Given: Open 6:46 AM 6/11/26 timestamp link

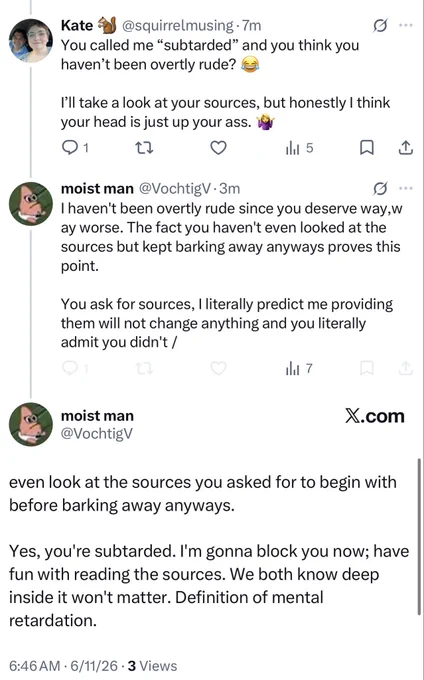Looking at the screenshot, I should [x=63, y=666].
